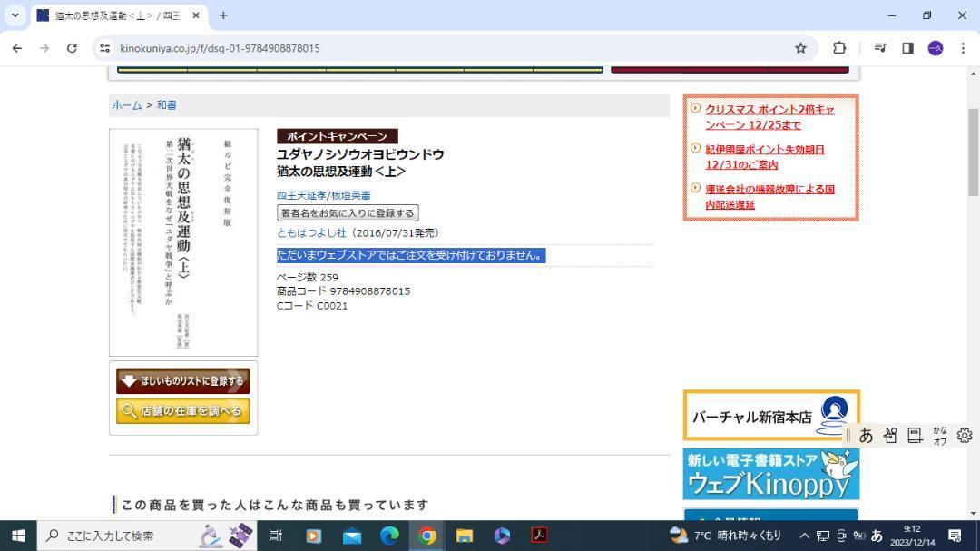Click the taskbar IME あ indicator
980x551 pixels.
(x=877, y=536)
